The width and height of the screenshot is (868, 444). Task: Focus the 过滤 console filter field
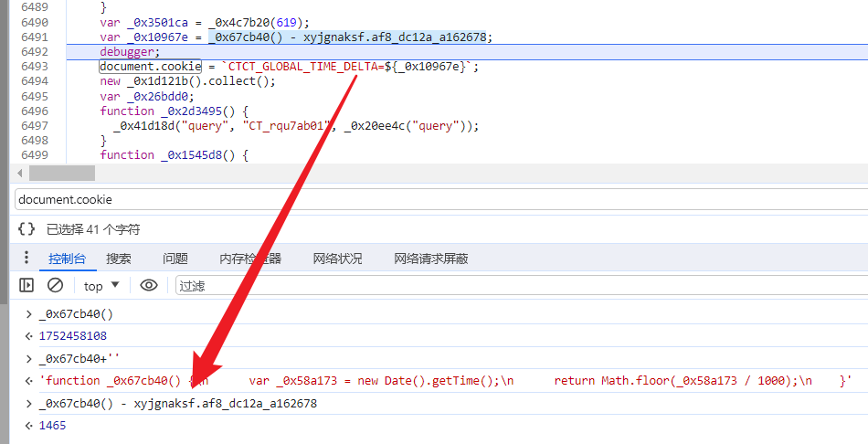click(x=522, y=286)
